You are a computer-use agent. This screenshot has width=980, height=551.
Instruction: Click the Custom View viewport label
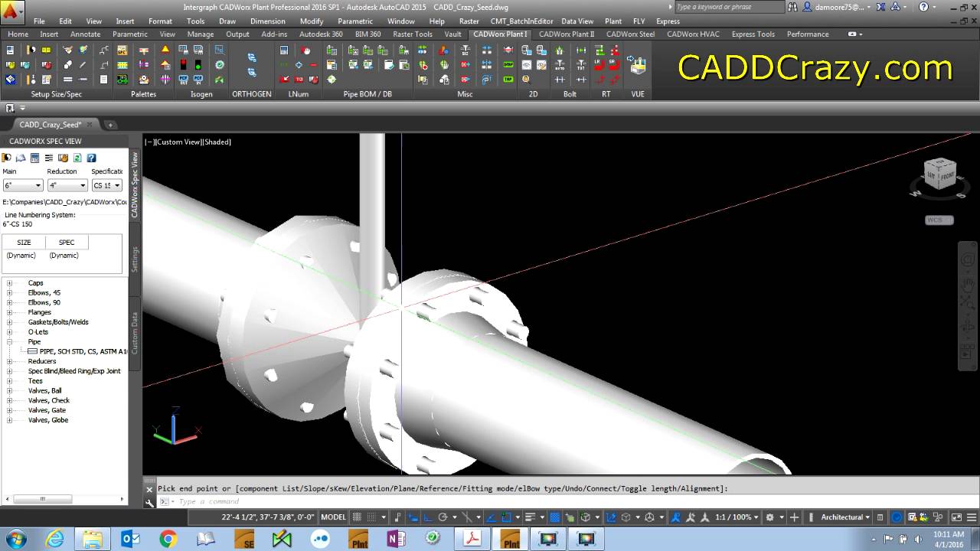tap(178, 142)
